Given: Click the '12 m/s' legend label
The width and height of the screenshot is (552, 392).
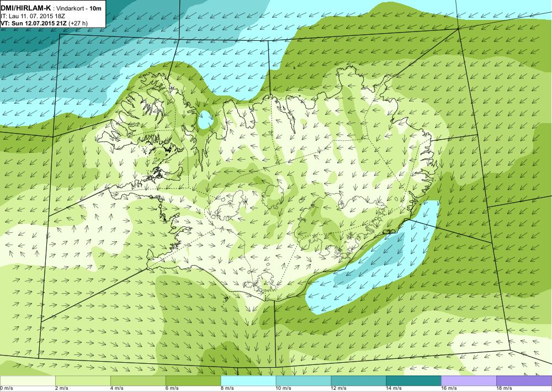Looking at the screenshot, I should tap(339, 389).
